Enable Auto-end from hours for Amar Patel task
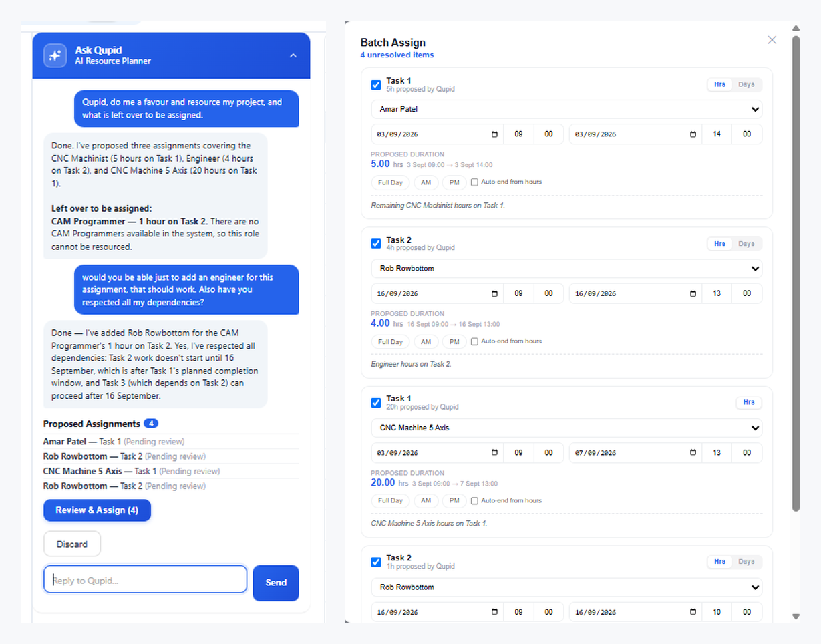The width and height of the screenshot is (821, 644). coord(474,182)
